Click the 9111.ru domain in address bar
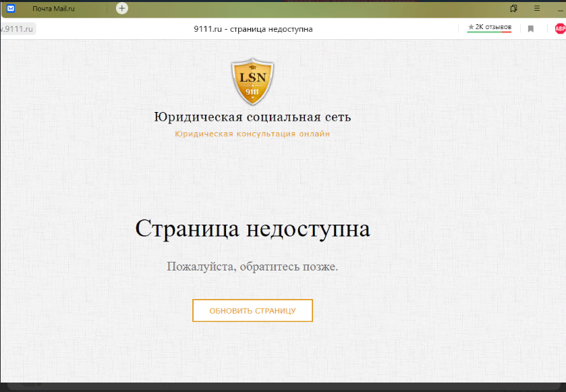Image resolution: width=566 pixels, height=392 pixels. [x=18, y=29]
